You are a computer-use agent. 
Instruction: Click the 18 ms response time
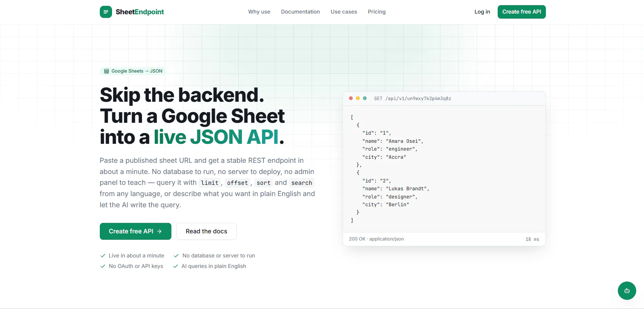click(x=532, y=239)
